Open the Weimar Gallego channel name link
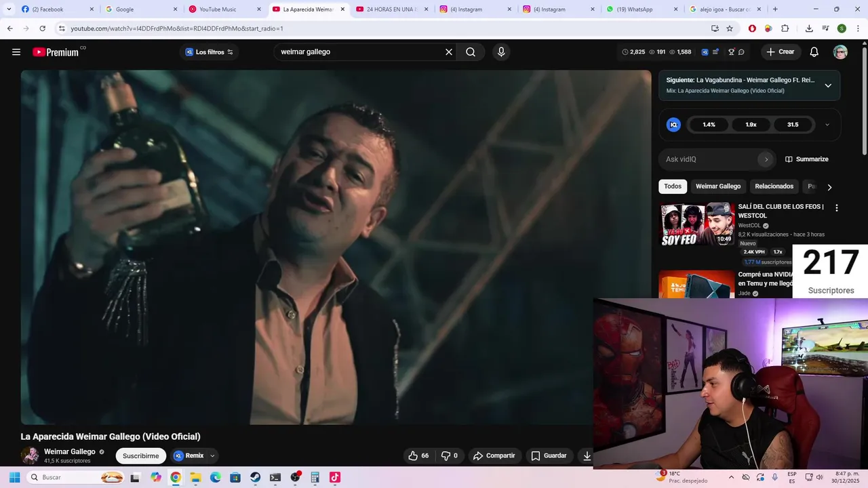 tap(70, 451)
